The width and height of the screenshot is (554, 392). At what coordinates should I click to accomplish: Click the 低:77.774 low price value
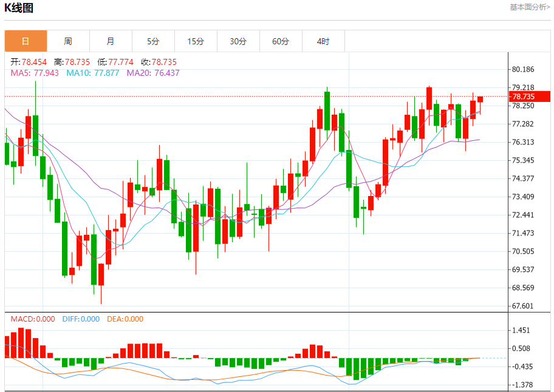click(x=115, y=62)
